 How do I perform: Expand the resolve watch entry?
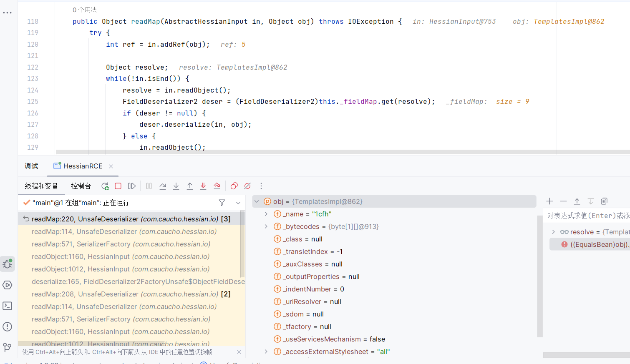tap(554, 232)
